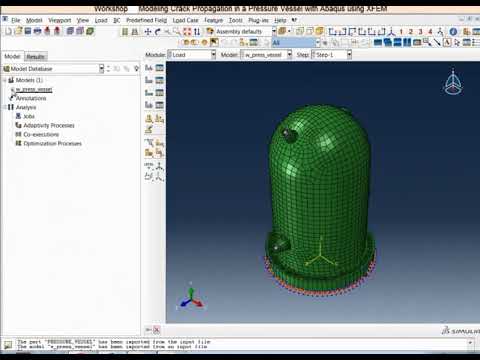Click the Save Model Database icon
The width and height of the screenshot is (480, 360).
28,31
